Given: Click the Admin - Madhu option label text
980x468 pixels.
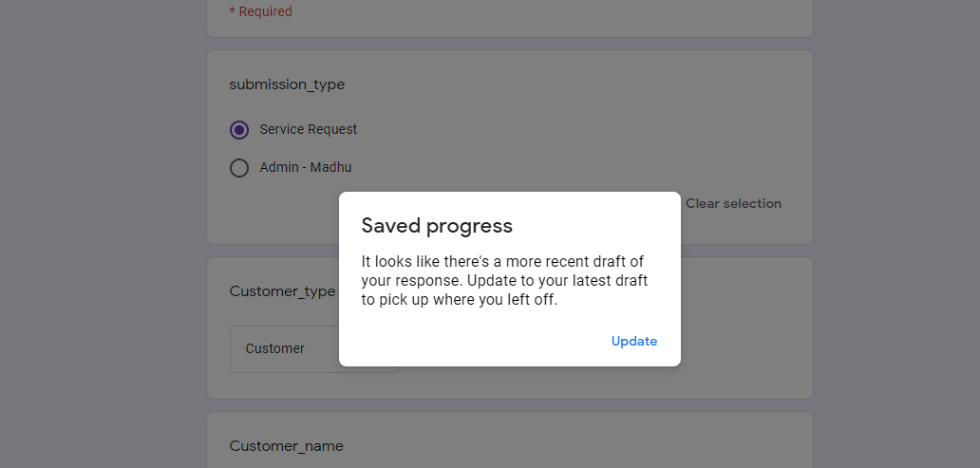Looking at the screenshot, I should [305, 168].
